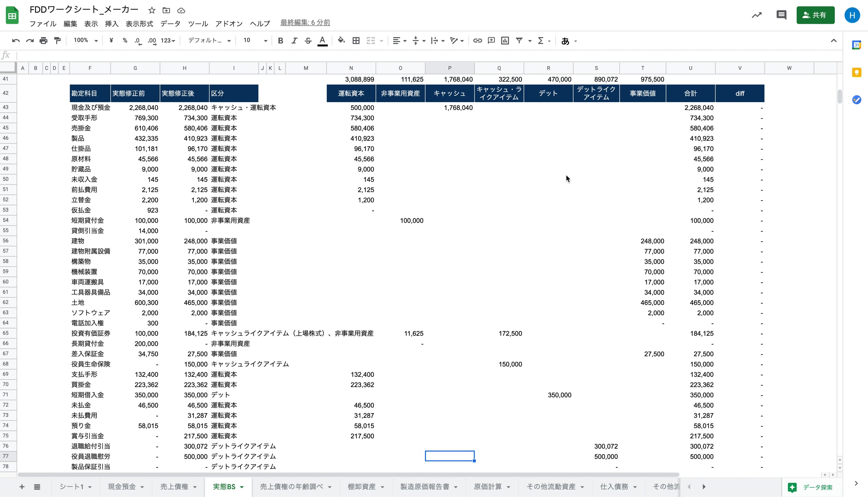
Task: Open Google Keep side panel
Action: 857,72
